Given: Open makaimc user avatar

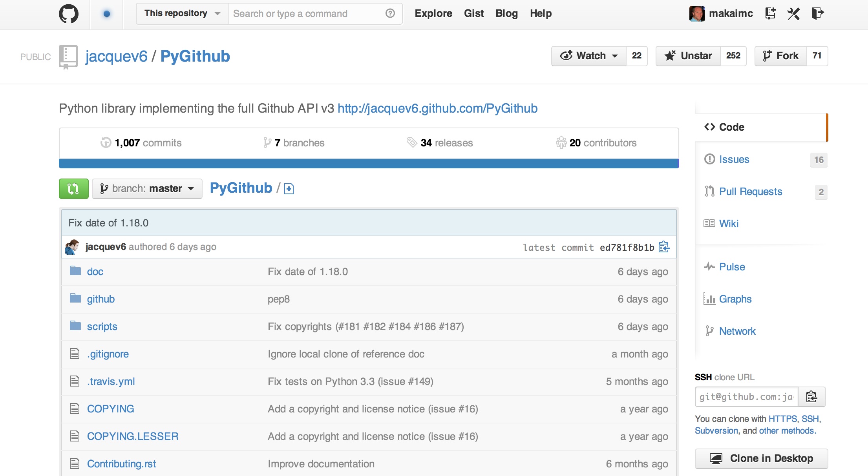Looking at the screenshot, I should [x=697, y=14].
